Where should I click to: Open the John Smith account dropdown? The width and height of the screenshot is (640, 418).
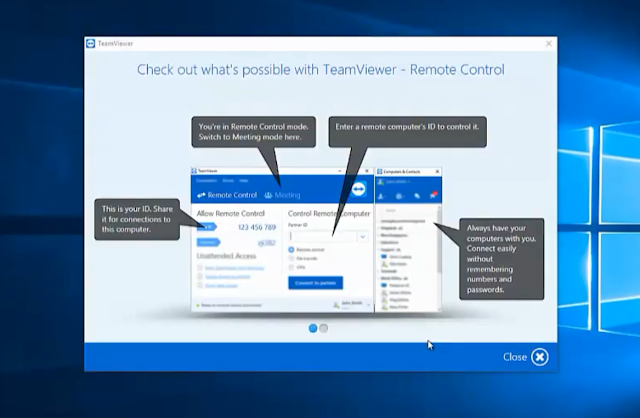(x=352, y=305)
